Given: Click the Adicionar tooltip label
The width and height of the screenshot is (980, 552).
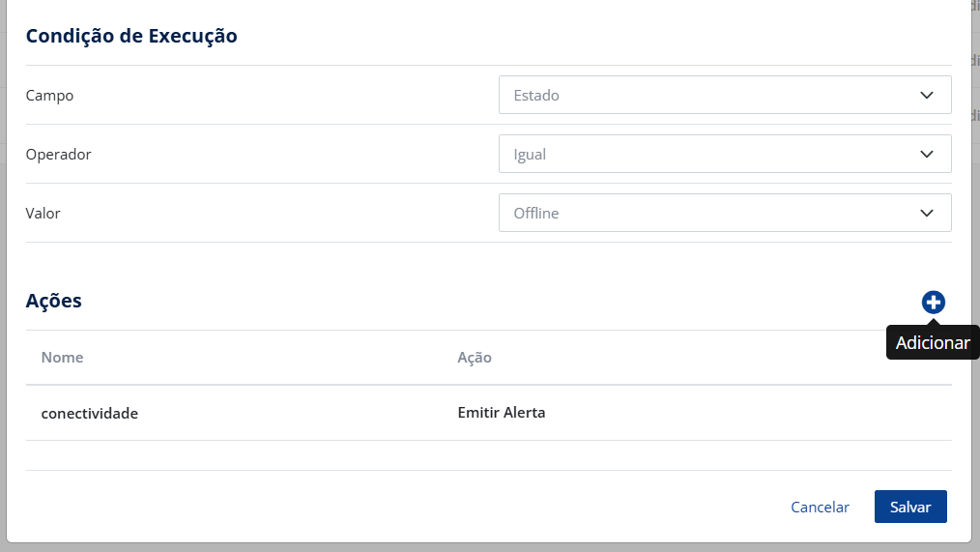Looking at the screenshot, I should 933,343.
